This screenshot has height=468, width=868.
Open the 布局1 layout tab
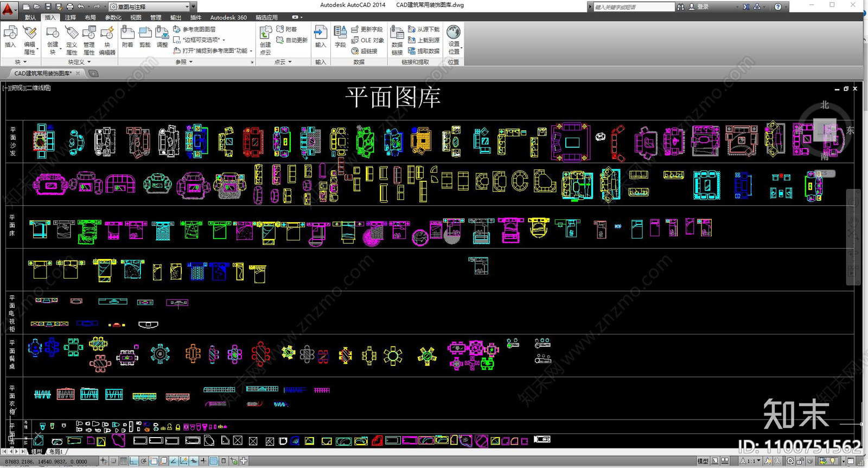56,451
